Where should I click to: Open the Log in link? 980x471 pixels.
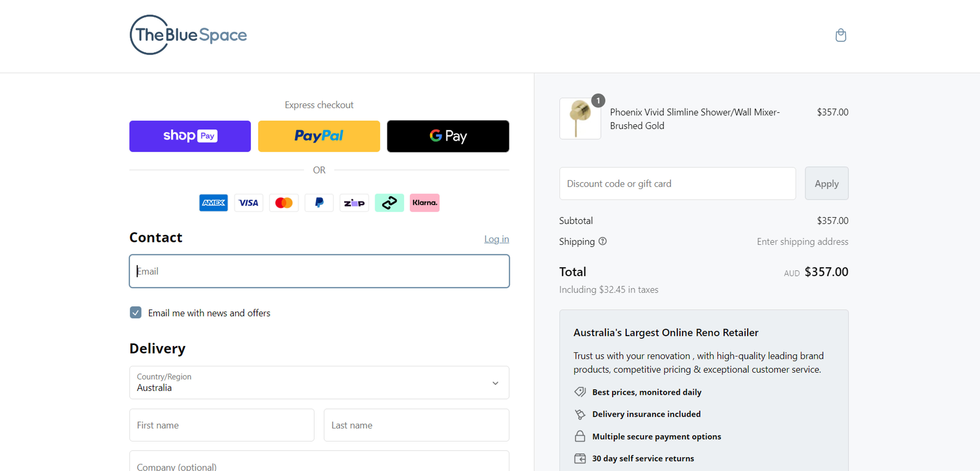tap(496, 239)
